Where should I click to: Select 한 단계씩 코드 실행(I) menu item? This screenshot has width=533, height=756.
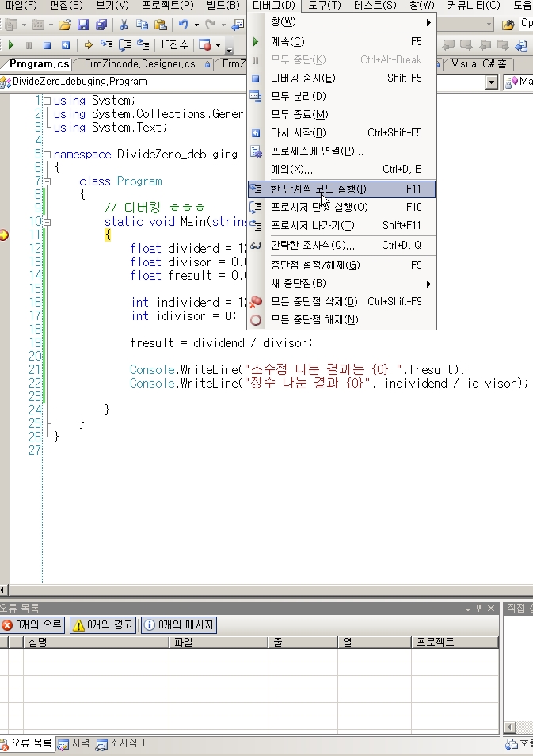(341, 189)
